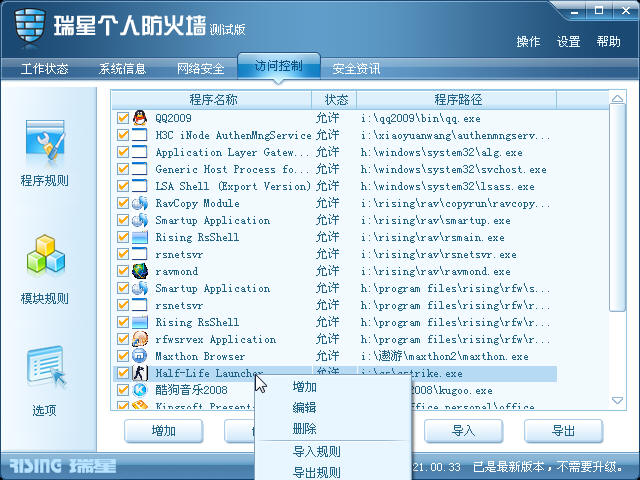Toggle the Application Layer Gateway checkbox
Screen dimensions: 640x480
pyautogui.click(x=123, y=152)
